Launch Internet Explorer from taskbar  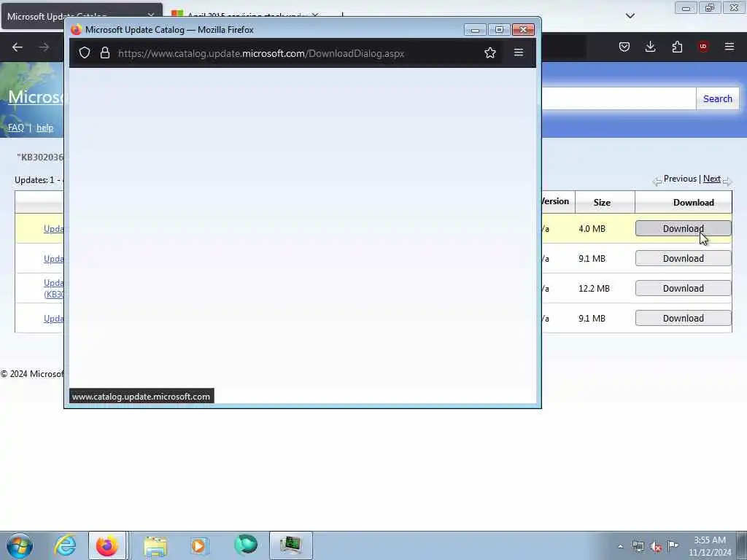point(65,545)
